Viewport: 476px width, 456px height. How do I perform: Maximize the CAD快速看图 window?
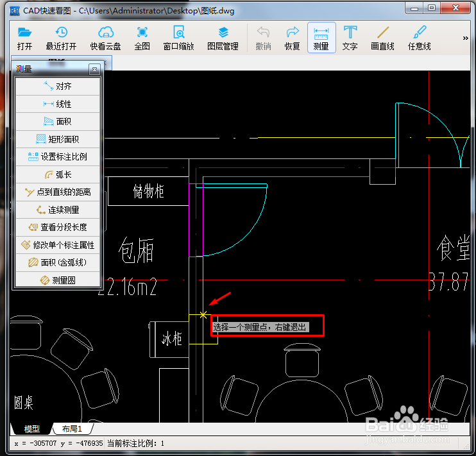click(x=432, y=8)
